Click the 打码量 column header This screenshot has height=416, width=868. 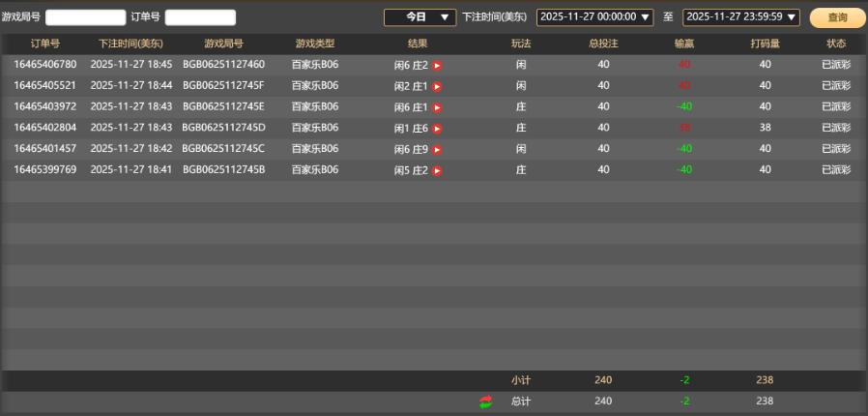[x=765, y=45]
